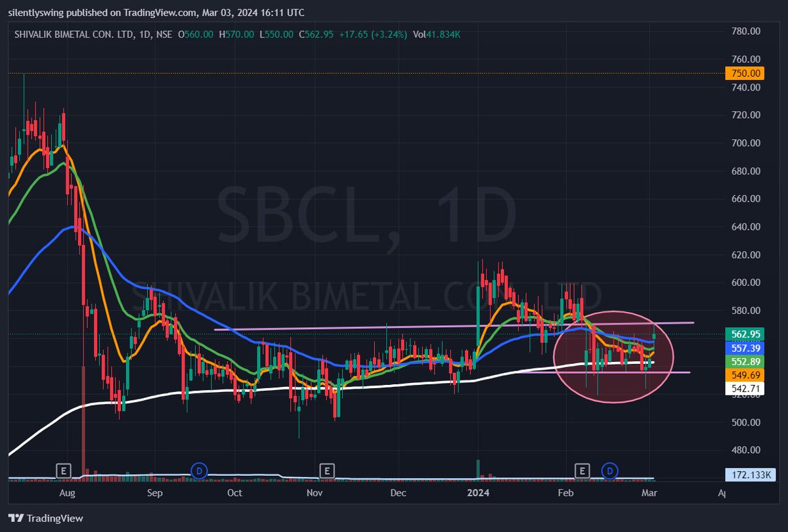
Task: Click the 600.00 price axis label
Action: (745, 283)
